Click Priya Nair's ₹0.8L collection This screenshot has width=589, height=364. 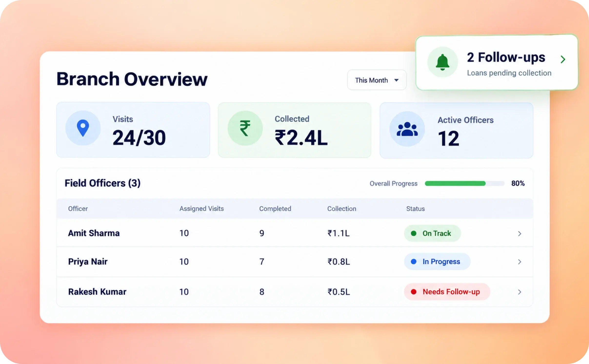(339, 261)
